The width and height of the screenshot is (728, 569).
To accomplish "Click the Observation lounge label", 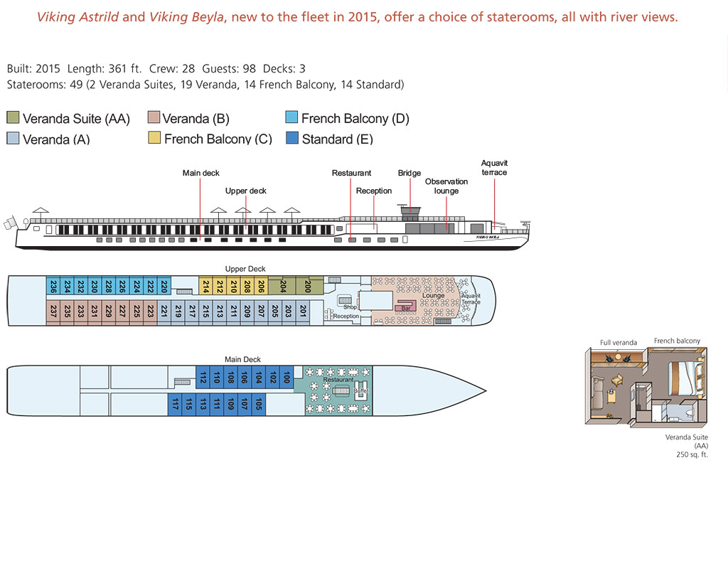I will pos(446,186).
